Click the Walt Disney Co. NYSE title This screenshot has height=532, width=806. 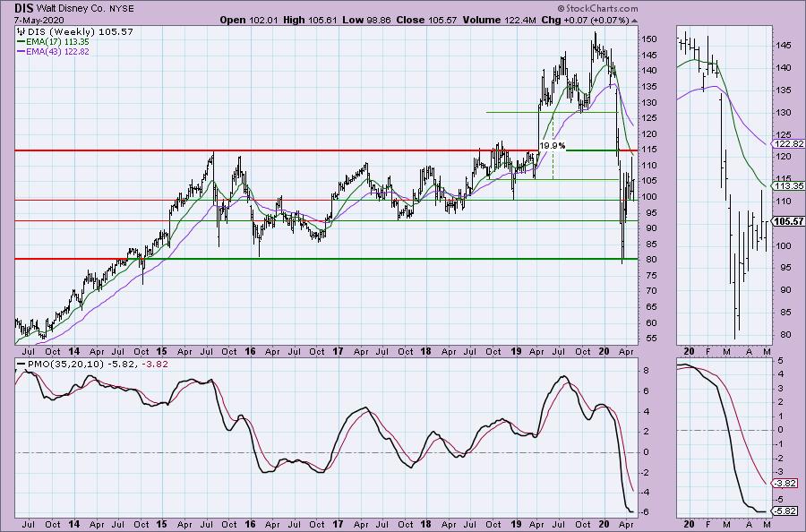click(85, 9)
